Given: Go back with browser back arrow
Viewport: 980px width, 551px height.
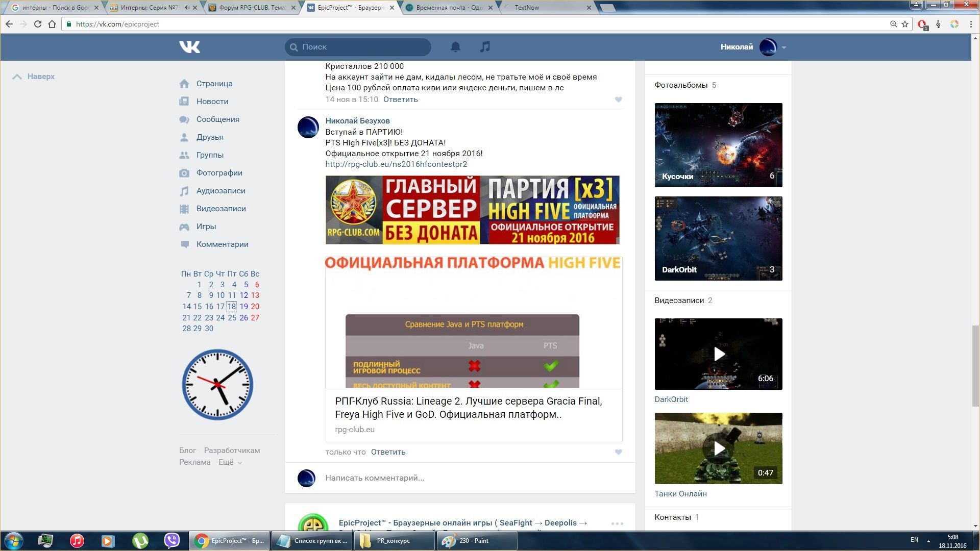Looking at the screenshot, I should point(9,24).
